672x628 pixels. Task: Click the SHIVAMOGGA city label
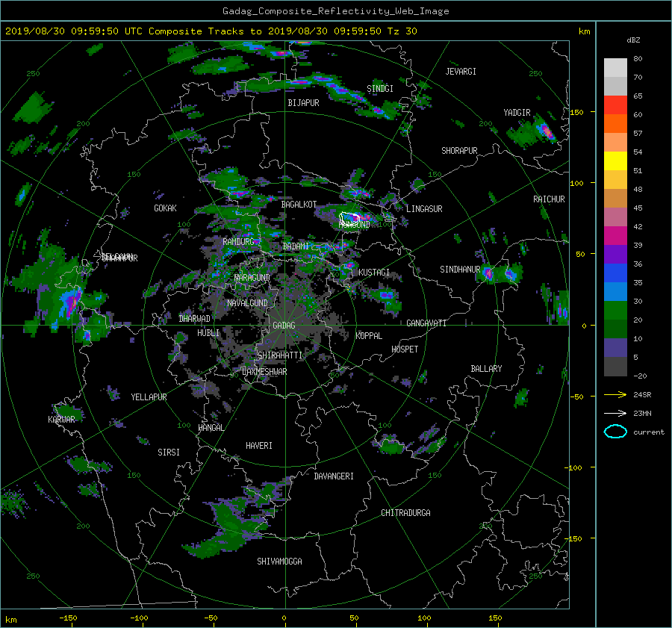tap(279, 561)
